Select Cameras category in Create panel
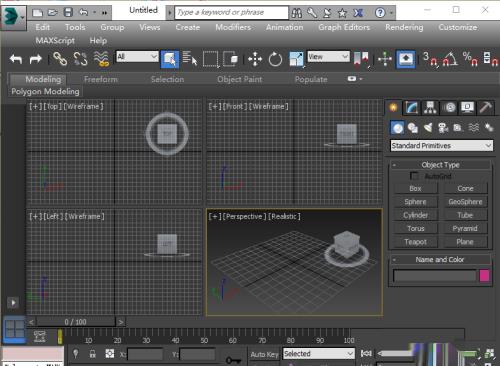500x366 pixels. click(x=443, y=128)
